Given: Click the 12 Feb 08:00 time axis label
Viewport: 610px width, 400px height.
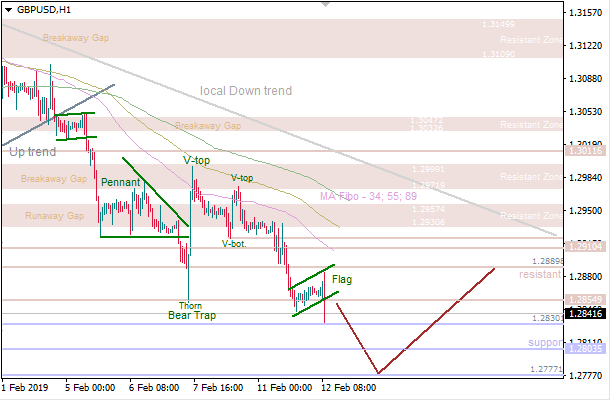Looking at the screenshot, I should coord(347,387).
